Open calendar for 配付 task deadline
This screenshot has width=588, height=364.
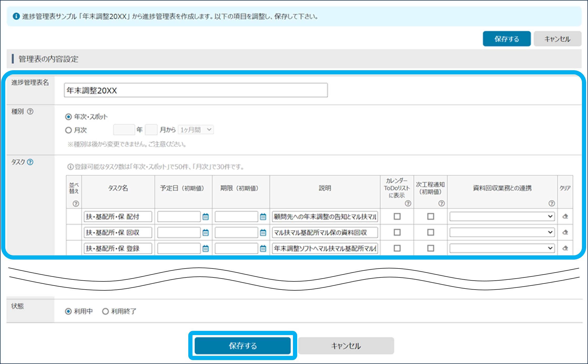263,217
